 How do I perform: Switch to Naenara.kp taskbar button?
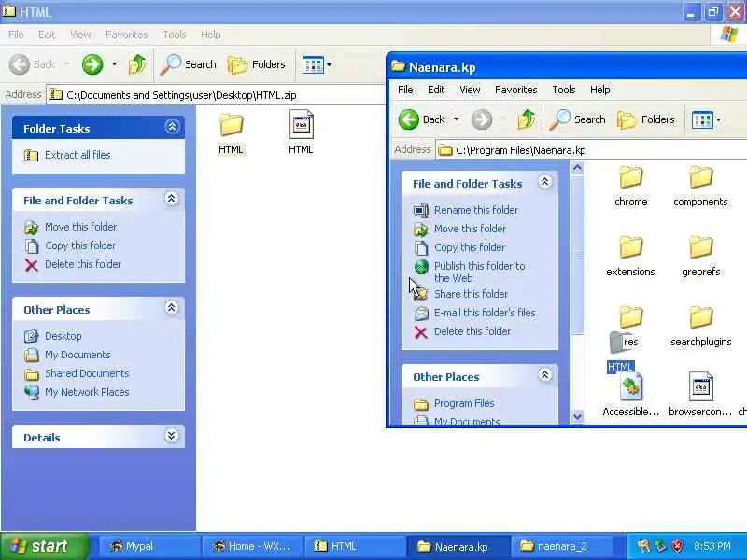tap(458, 546)
